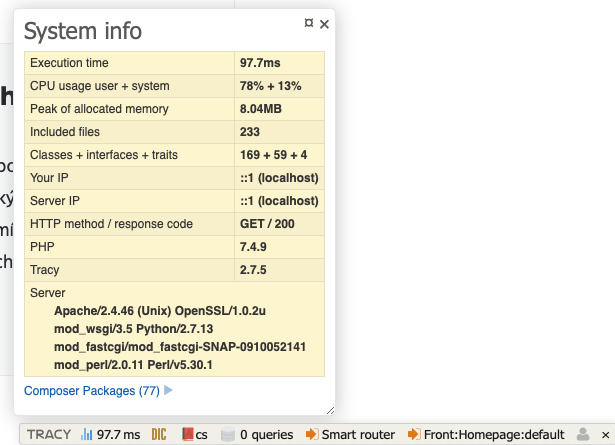The width and height of the screenshot is (615, 445).
Task: Click mod_perl/2.0.11 Perl/v5.30.1 line
Action: (x=133, y=365)
